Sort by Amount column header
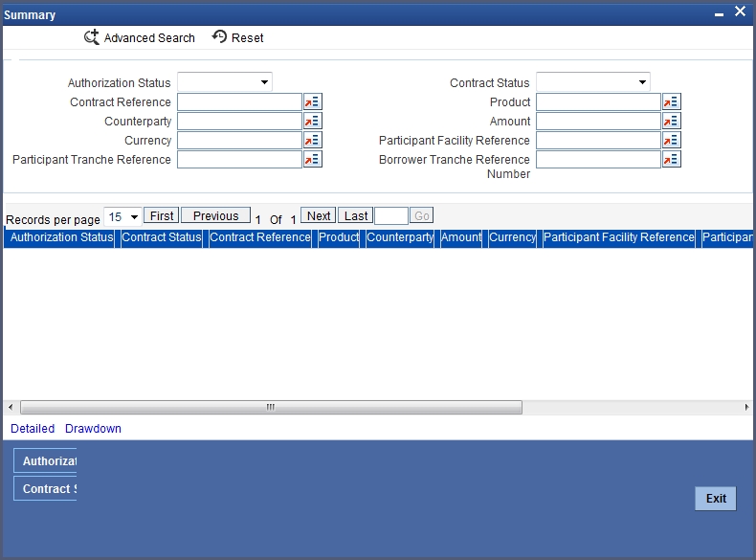The image size is (756, 560). click(x=461, y=236)
